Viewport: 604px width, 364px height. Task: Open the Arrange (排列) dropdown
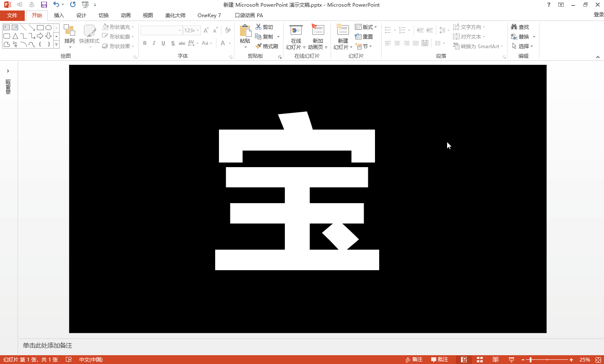coord(69,36)
